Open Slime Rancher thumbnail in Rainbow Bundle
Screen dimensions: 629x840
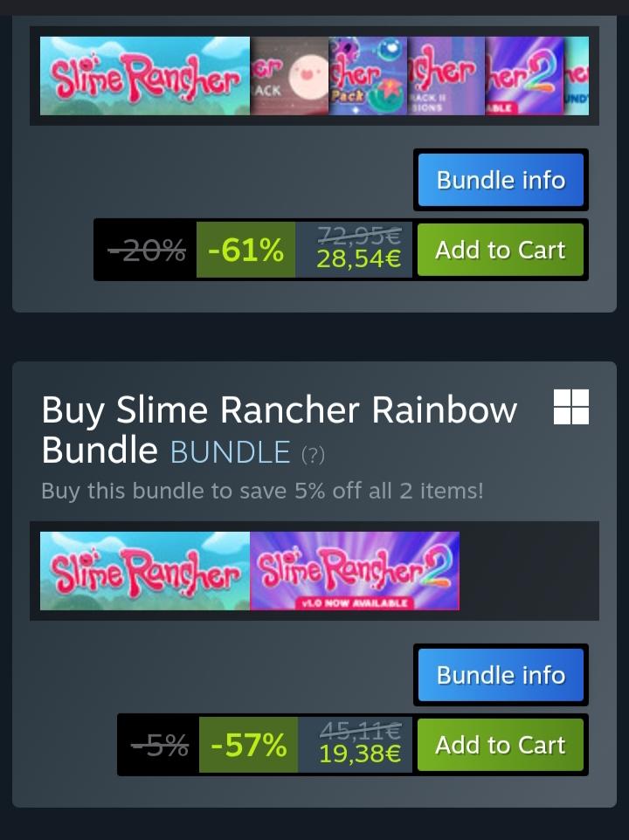pos(145,570)
